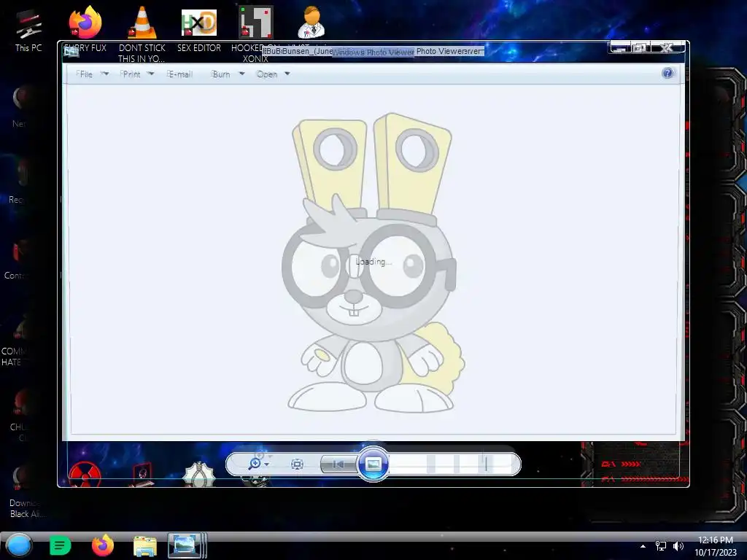
Task: Click the bunny image in Photo Viewer
Action: pyautogui.click(x=371, y=263)
